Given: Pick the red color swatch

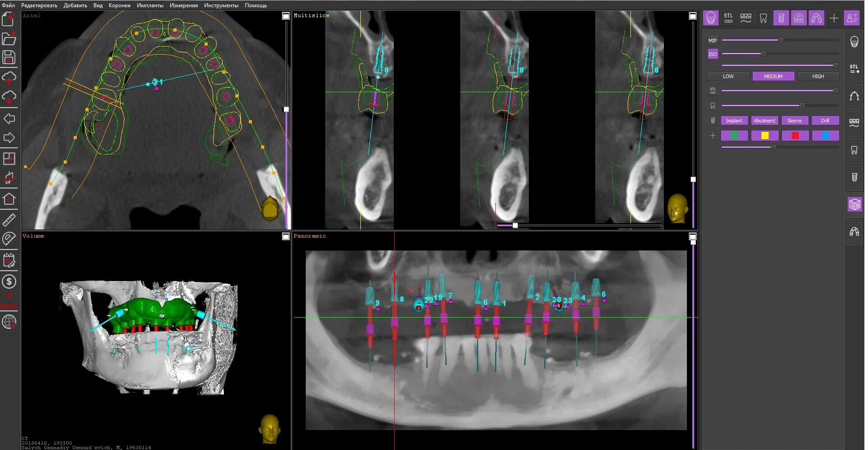Looking at the screenshot, I should [795, 136].
